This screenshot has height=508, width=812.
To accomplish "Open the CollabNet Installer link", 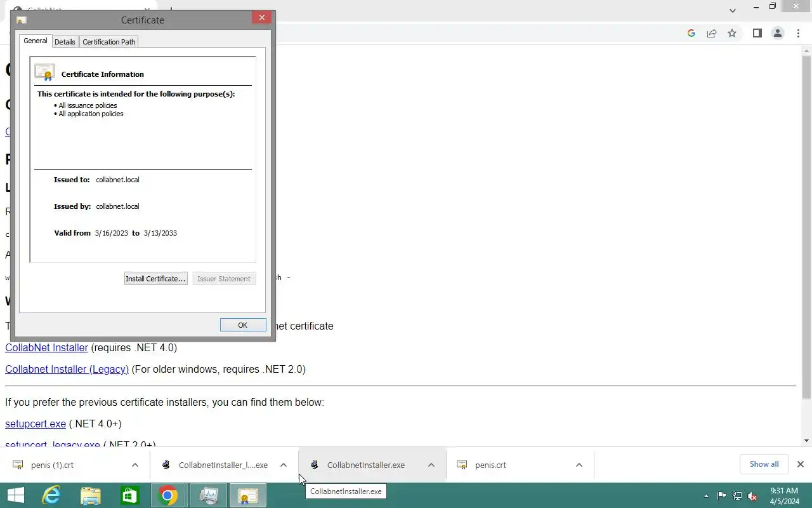I will (x=47, y=348).
